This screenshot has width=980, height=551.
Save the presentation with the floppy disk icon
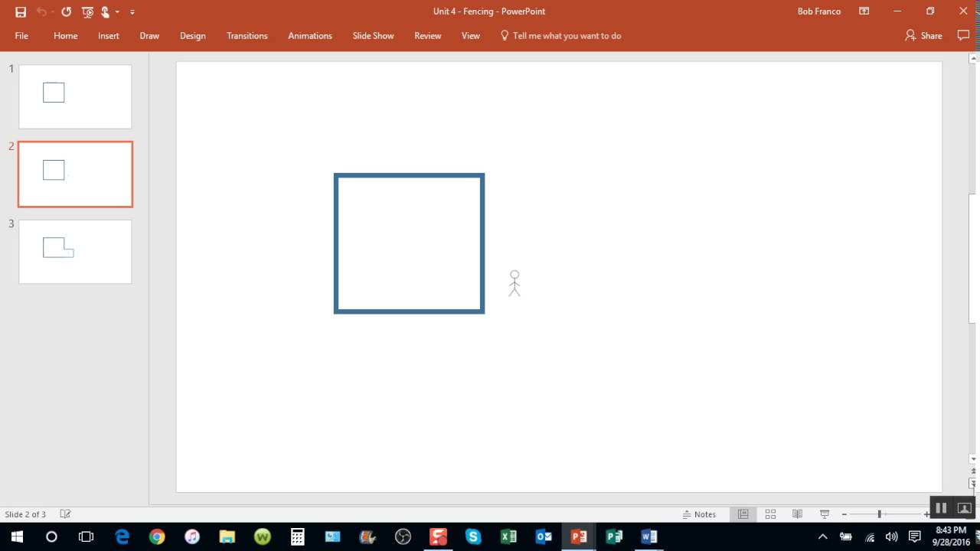click(x=21, y=11)
